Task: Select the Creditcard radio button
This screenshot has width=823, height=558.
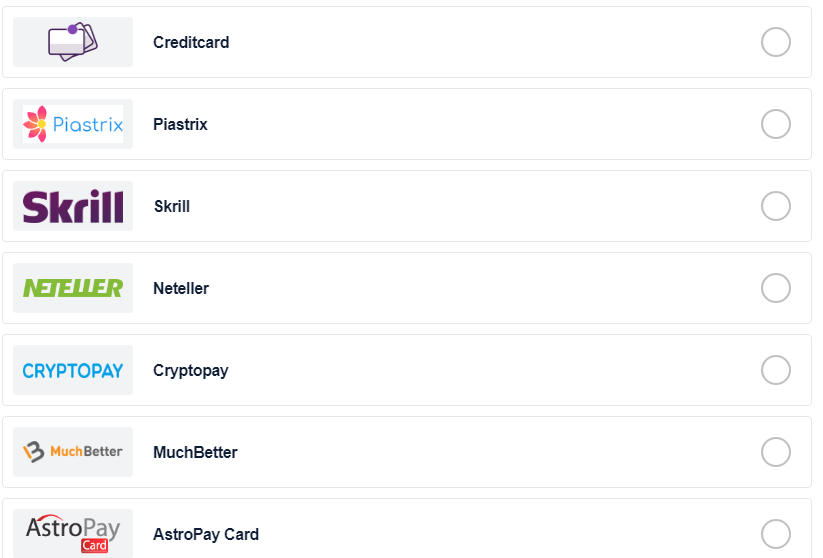Action: tap(776, 42)
